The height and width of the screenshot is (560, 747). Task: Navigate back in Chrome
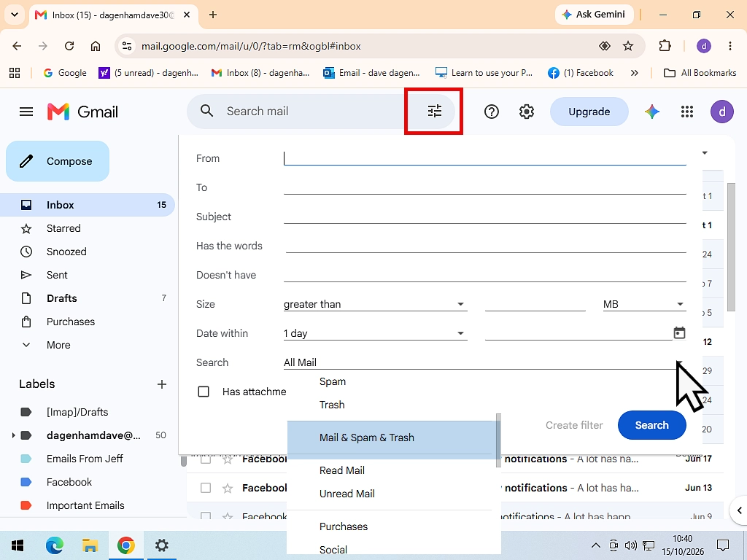pyautogui.click(x=17, y=46)
